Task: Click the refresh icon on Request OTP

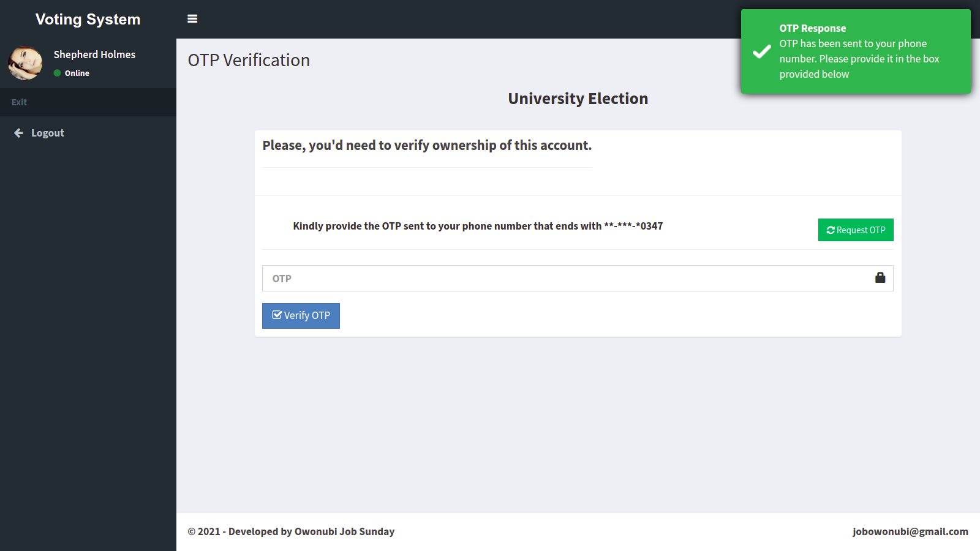Action: pyautogui.click(x=831, y=230)
